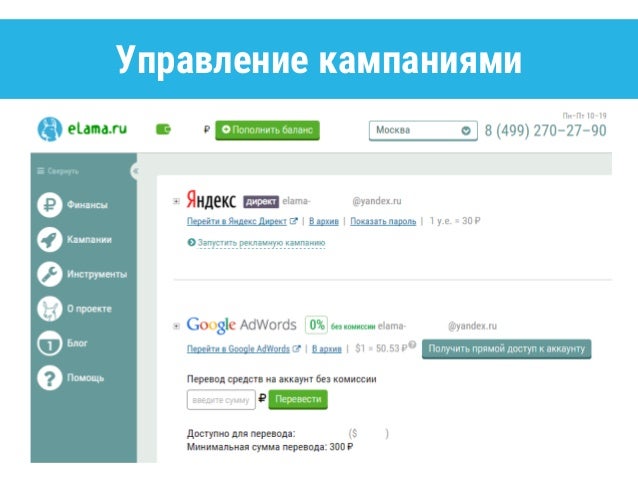Click external link icon after Яндекс Директ link
The image size is (638, 479).
(293, 221)
